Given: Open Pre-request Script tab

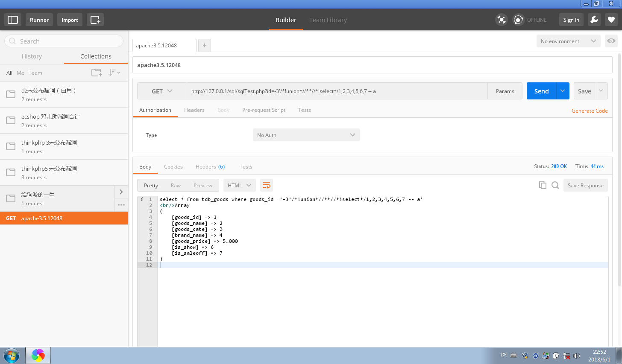Looking at the screenshot, I should (264, 110).
